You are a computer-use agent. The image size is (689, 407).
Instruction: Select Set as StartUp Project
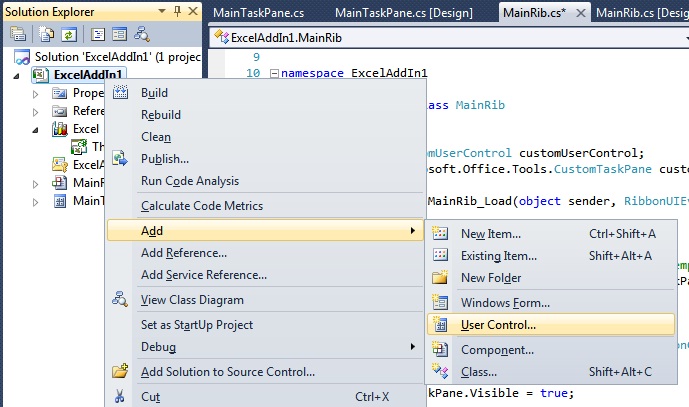265,325
